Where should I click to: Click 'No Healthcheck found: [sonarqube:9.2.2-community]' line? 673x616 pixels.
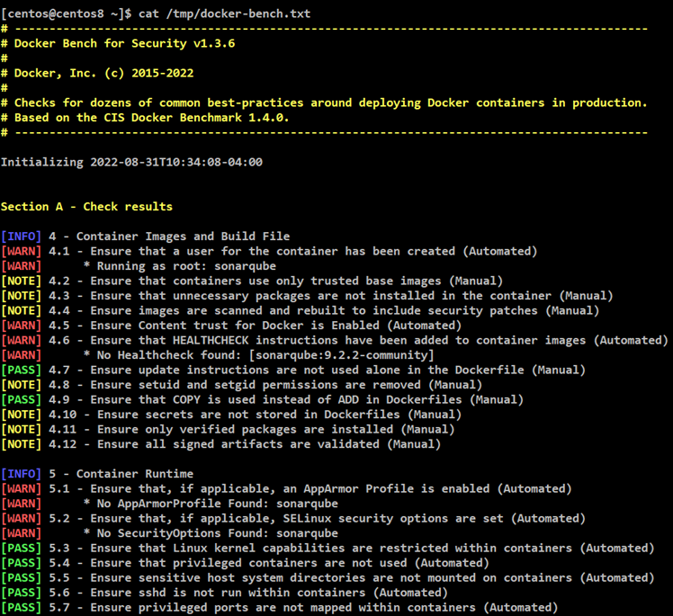(258, 355)
